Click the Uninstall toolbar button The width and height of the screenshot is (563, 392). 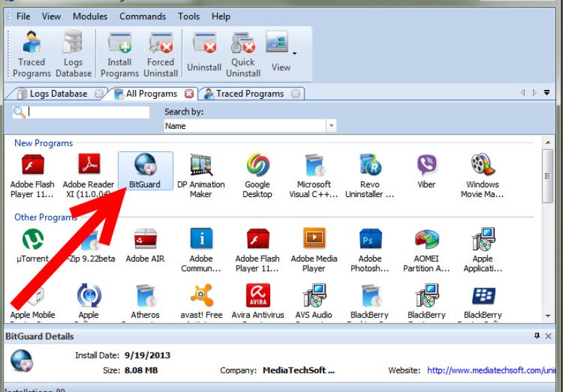(x=204, y=53)
